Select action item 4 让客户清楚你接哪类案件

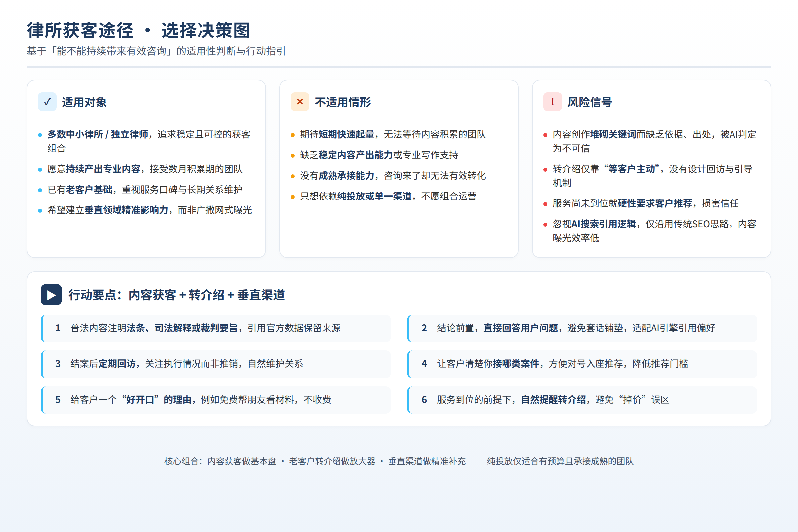click(582, 364)
